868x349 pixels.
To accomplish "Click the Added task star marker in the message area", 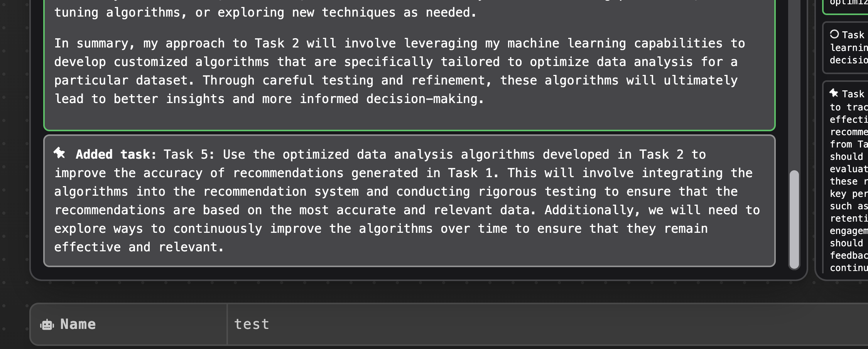I will 59,154.
